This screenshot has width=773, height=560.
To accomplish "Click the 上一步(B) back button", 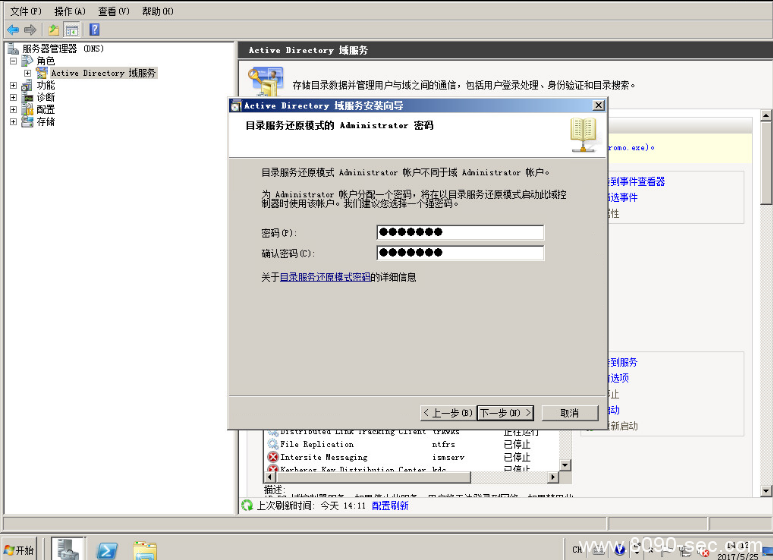I will click(448, 413).
